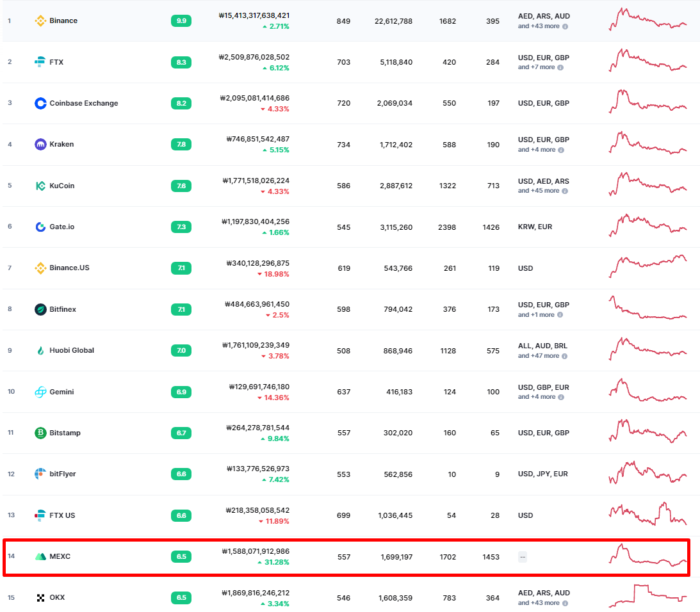Click the KuCoin 'and +45 more' text
700x612 pixels.
[539, 191]
